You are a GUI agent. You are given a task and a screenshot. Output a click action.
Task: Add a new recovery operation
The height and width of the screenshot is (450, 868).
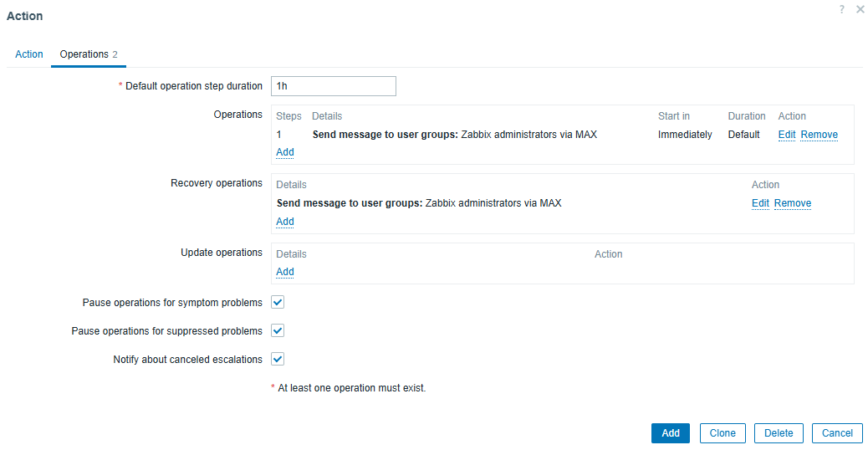click(285, 222)
